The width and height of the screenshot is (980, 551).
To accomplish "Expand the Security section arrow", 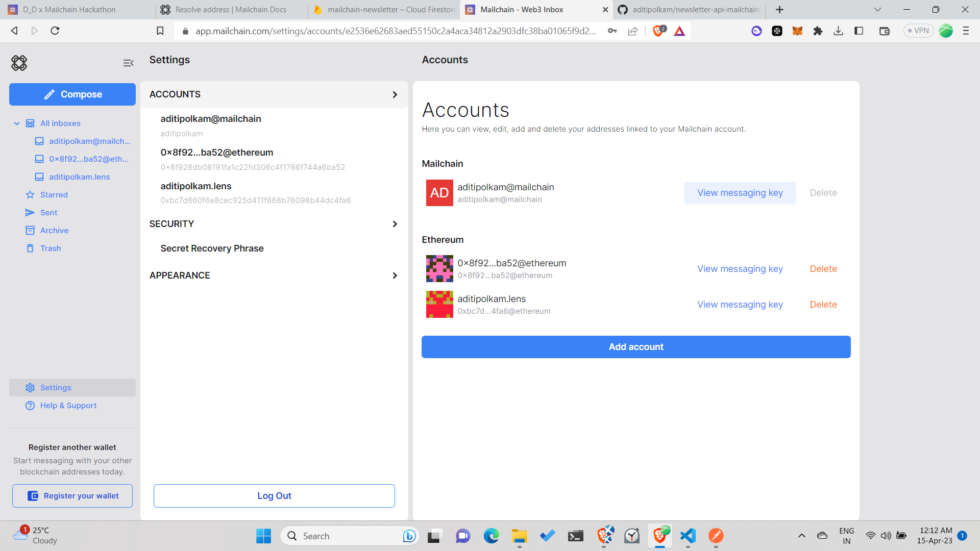I will coord(396,224).
